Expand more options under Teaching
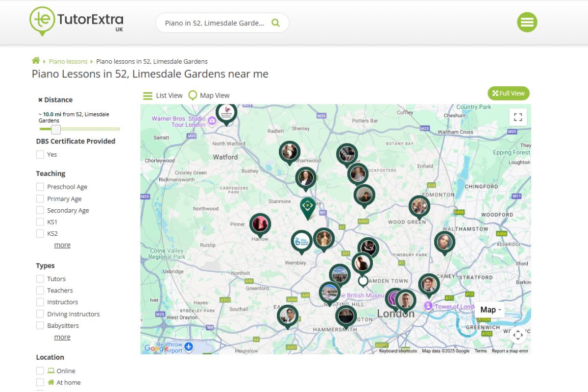 tap(62, 245)
